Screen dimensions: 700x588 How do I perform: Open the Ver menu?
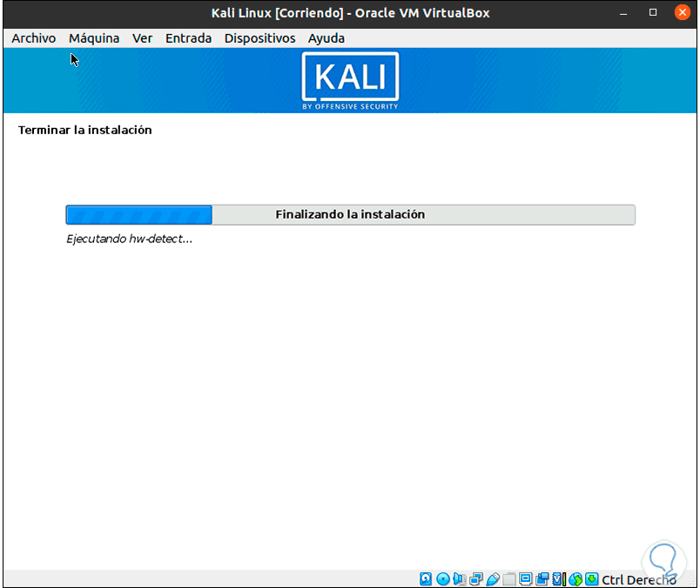pyautogui.click(x=142, y=38)
